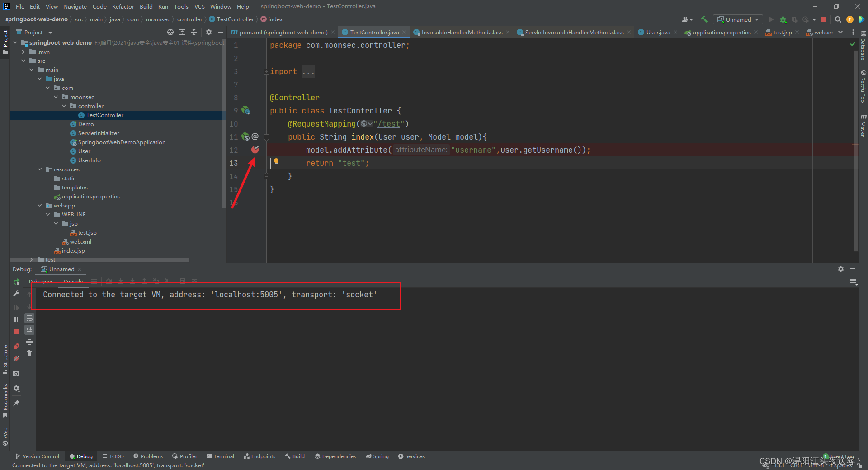Expand the .mvn folder
The height and width of the screenshot is (470, 868).
pyautogui.click(x=24, y=52)
